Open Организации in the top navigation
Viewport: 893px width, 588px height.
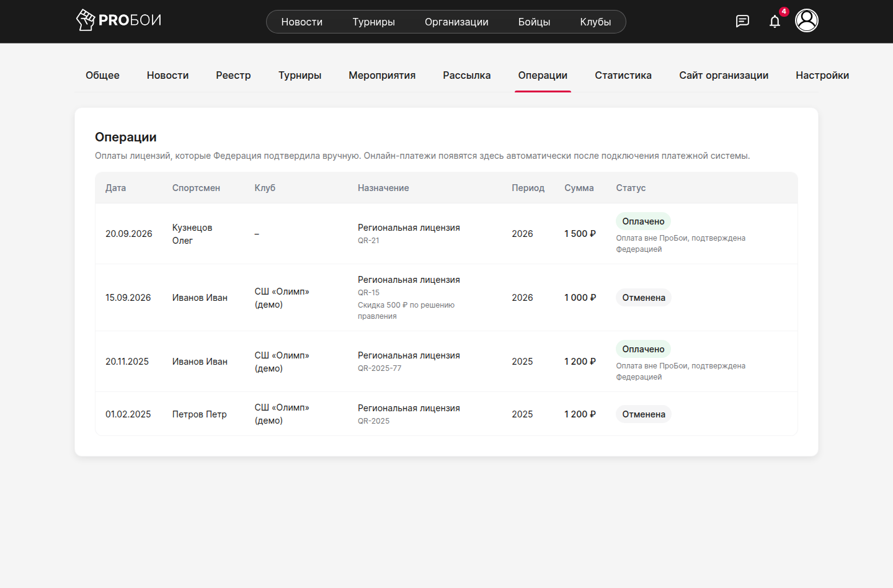(456, 22)
